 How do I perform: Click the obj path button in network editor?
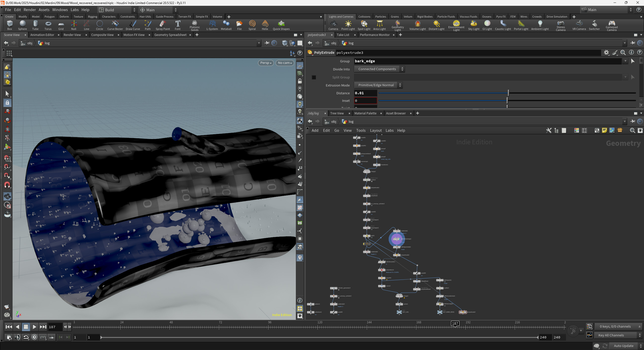[x=331, y=121]
